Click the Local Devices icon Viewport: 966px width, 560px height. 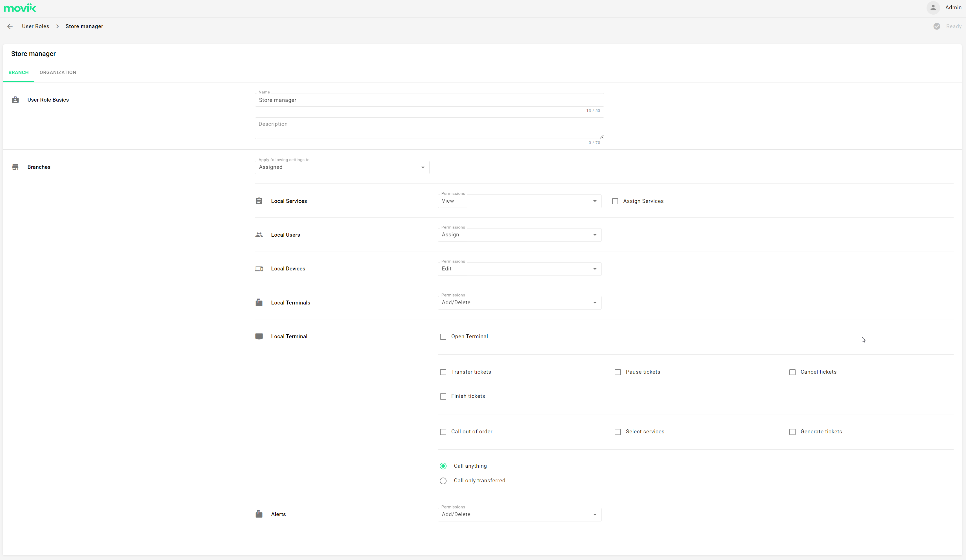pyautogui.click(x=259, y=268)
